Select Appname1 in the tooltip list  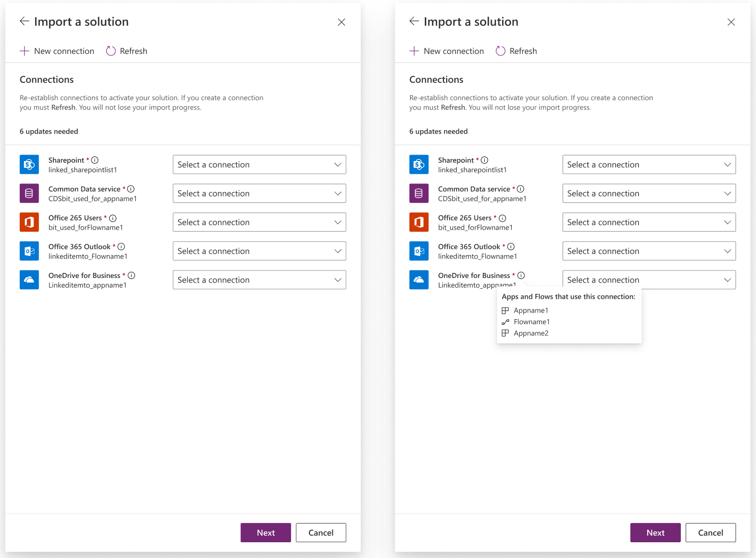(525, 311)
